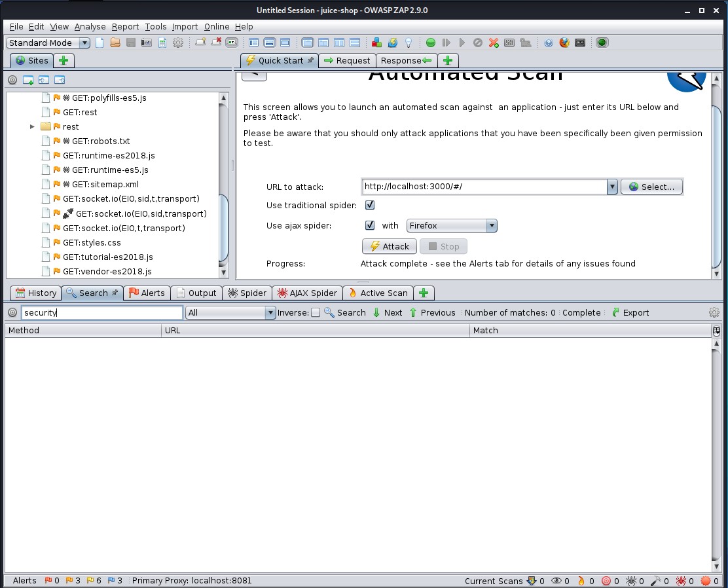Disable the Use ajax spider checkbox
The image size is (728, 588).
point(370,225)
